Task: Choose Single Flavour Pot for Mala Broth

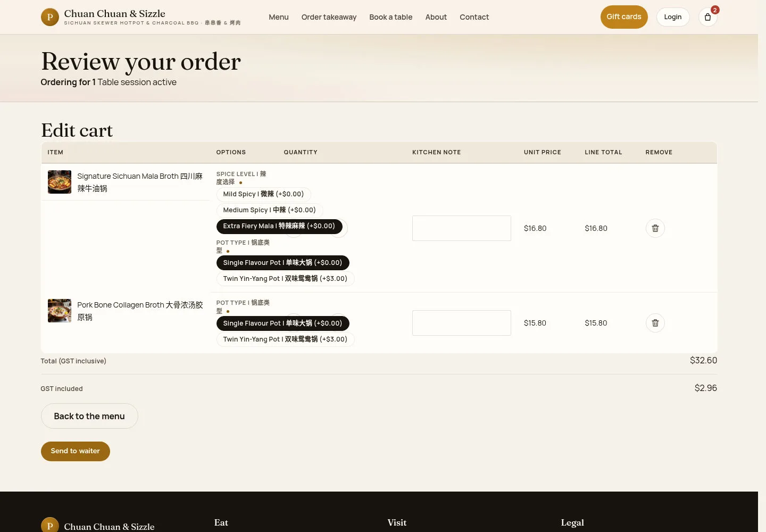Action: coord(282,263)
